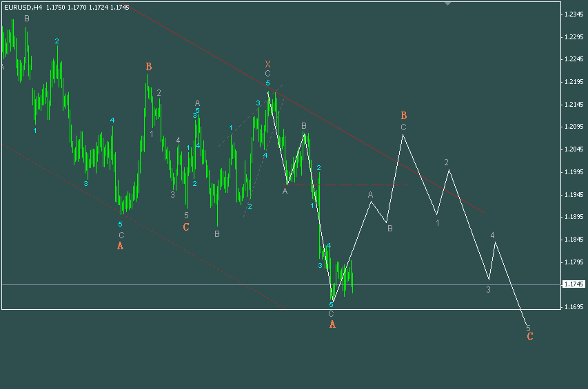Image resolution: width=588 pixels, height=389 pixels.
Task: Select gray A label on the white forecast line
Action: [x=370, y=195]
